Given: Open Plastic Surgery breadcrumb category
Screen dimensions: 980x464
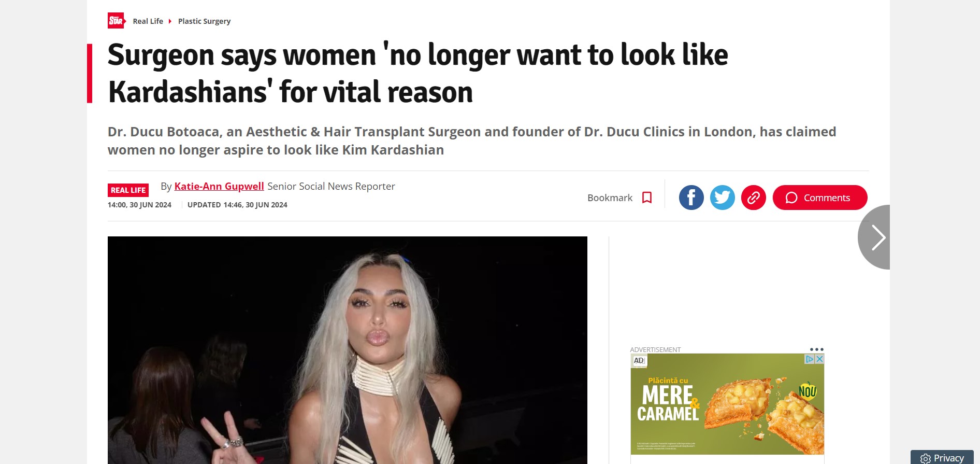Looking at the screenshot, I should tap(204, 21).
